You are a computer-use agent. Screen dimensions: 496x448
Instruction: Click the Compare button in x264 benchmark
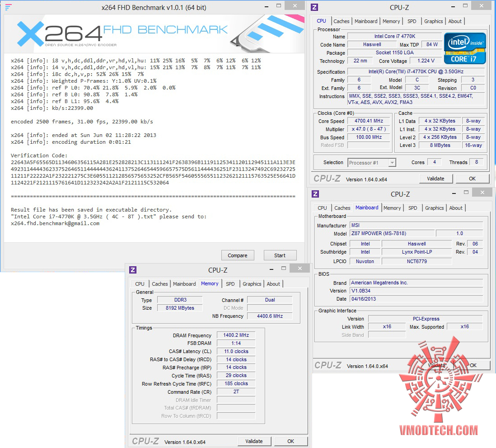click(x=238, y=255)
